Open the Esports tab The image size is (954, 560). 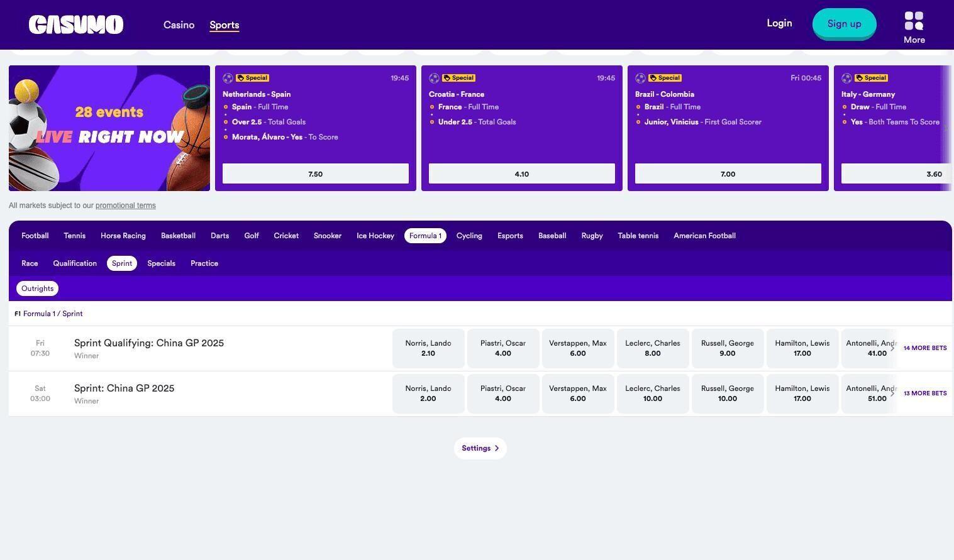tap(510, 236)
